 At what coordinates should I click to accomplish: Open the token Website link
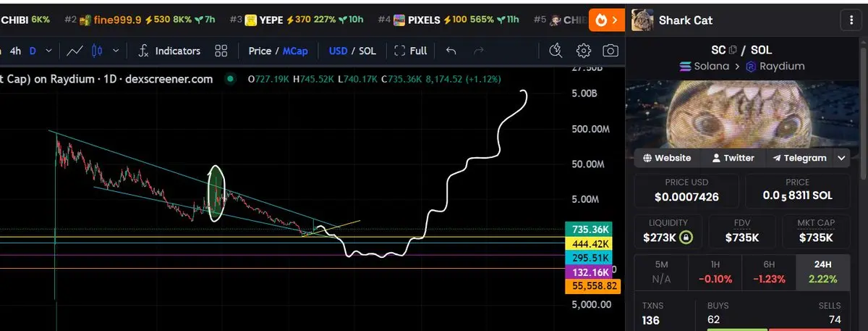tap(667, 158)
